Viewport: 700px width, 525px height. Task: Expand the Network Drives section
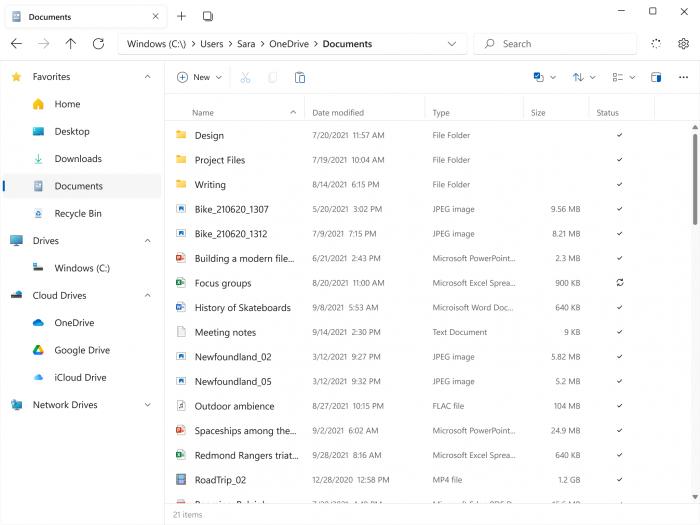(148, 405)
